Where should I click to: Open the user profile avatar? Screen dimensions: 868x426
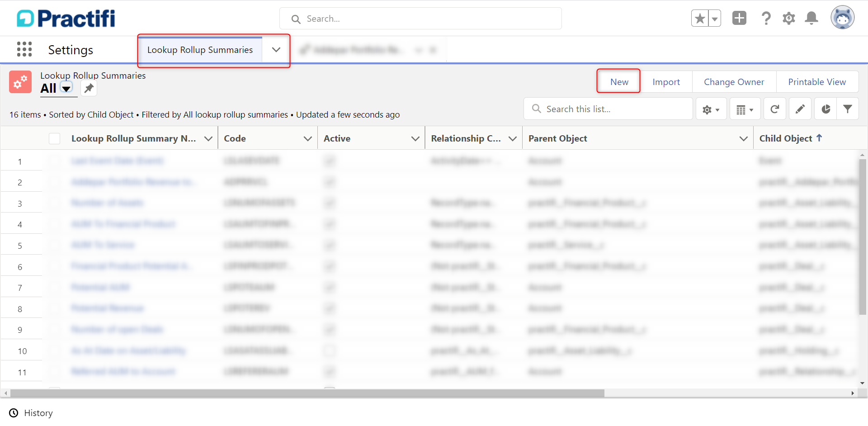coord(843,18)
